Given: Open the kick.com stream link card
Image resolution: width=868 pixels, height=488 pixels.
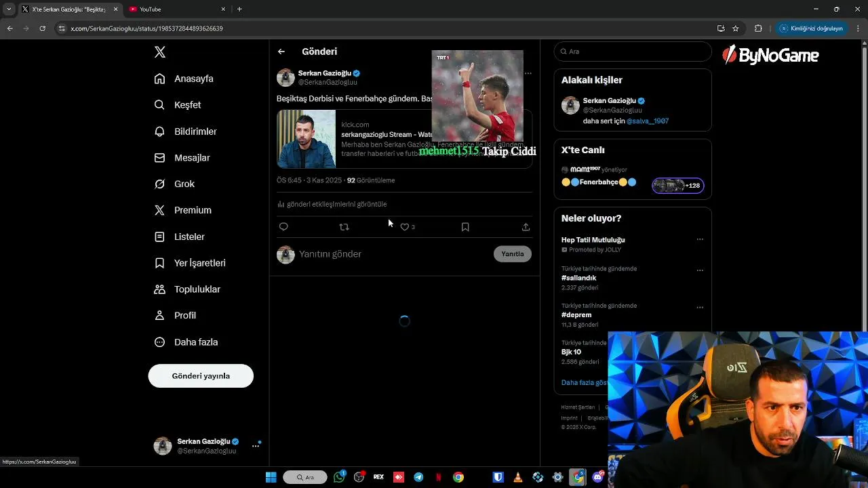Looking at the screenshot, I should click(404, 139).
